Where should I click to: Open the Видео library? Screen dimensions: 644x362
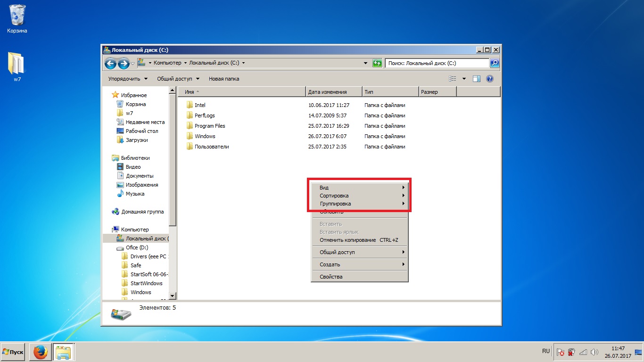pyautogui.click(x=128, y=167)
